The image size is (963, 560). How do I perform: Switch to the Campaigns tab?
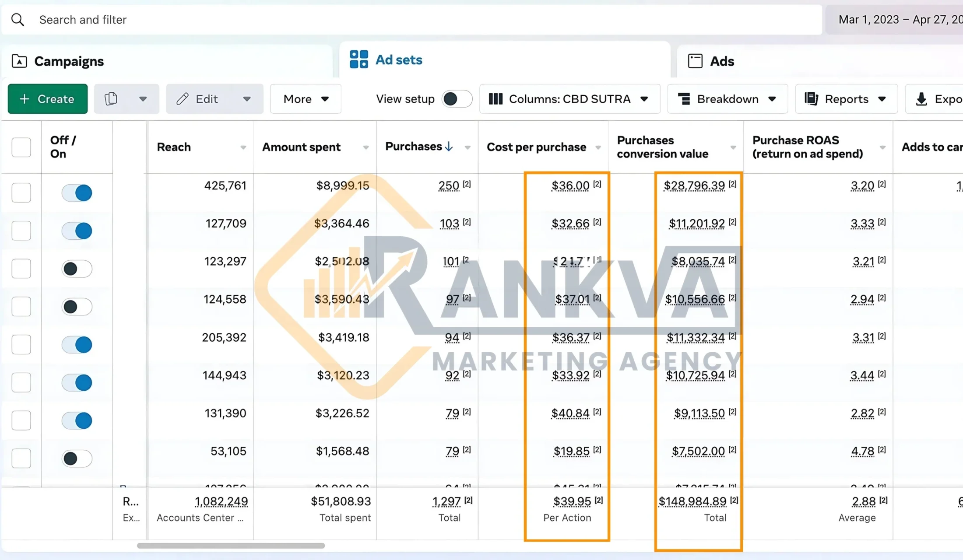[69, 61]
